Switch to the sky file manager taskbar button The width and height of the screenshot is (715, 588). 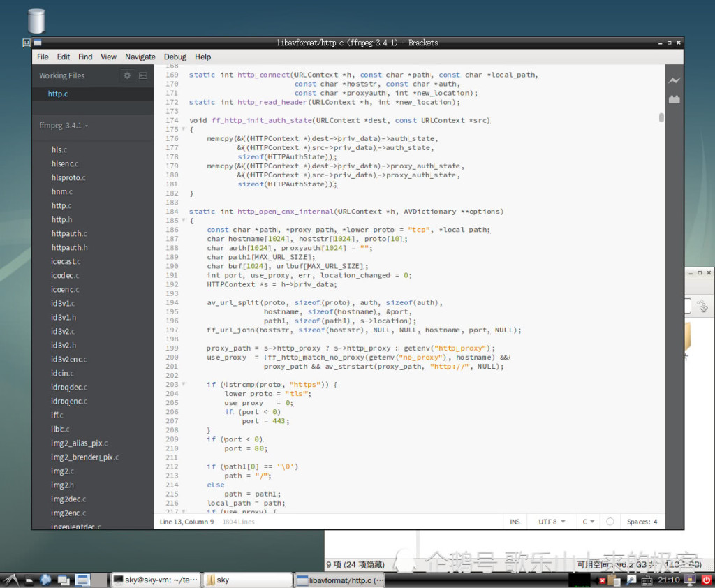click(247, 580)
